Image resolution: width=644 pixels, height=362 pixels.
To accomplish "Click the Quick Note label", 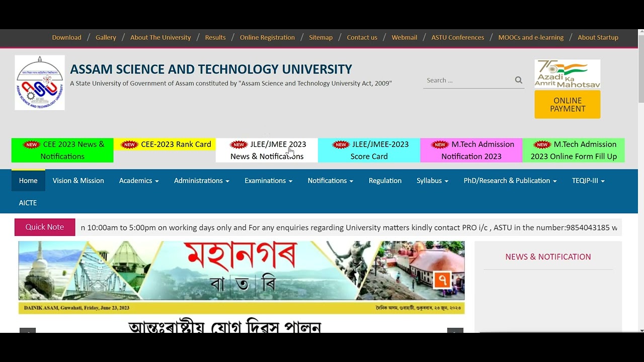I will 45,227.
